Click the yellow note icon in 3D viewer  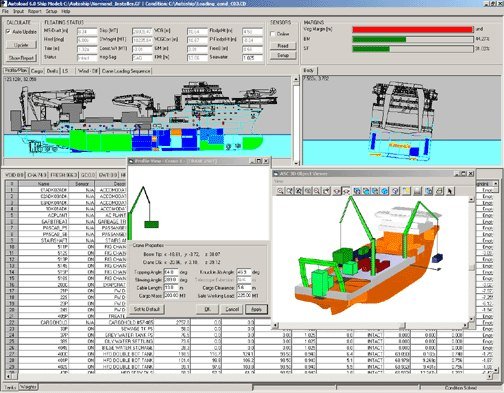406,191
